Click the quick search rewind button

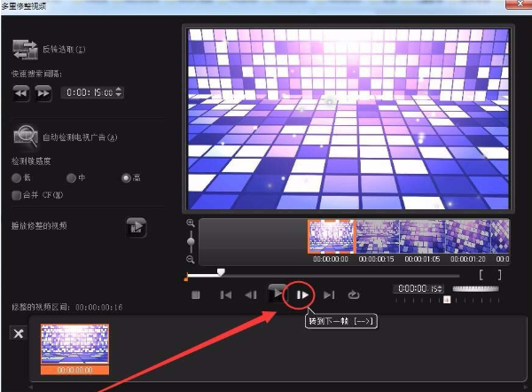tap(20, 92)
